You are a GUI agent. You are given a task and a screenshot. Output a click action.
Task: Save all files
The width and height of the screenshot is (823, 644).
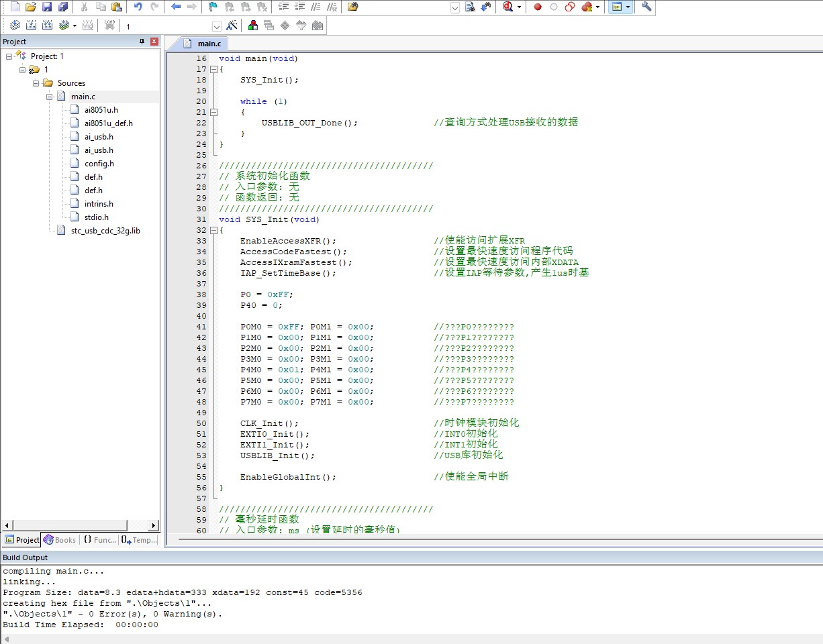[63, 7]
